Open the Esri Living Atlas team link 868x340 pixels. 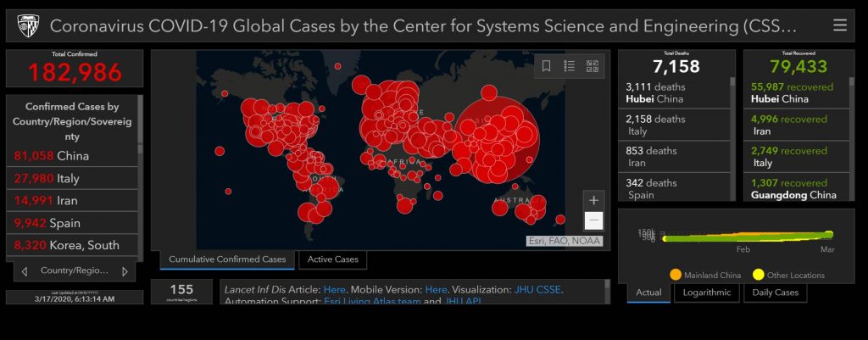point(371,301)
